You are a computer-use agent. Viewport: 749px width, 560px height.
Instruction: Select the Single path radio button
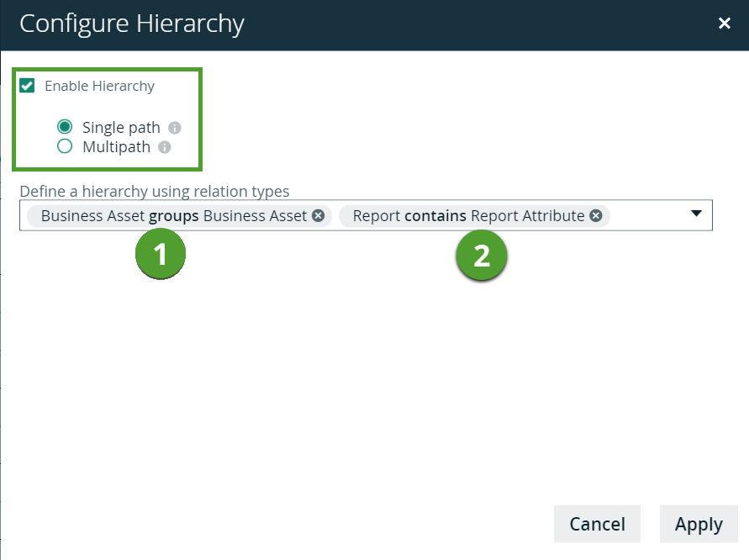click(65, 128)
